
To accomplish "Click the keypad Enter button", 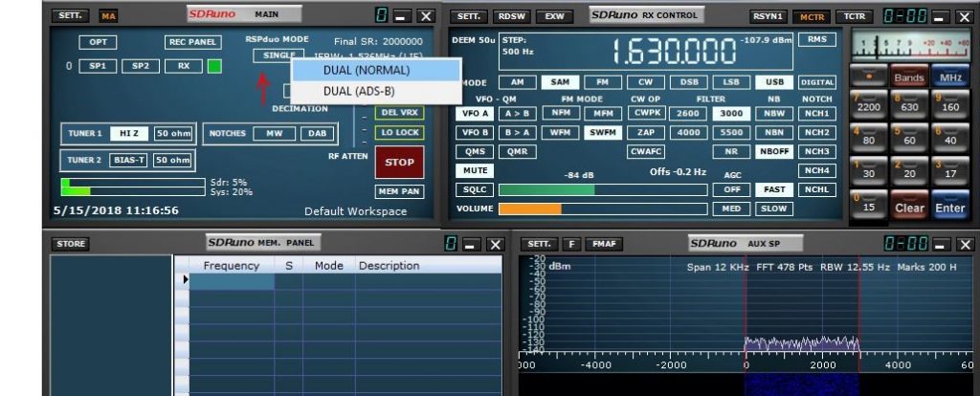I will 949,206.
